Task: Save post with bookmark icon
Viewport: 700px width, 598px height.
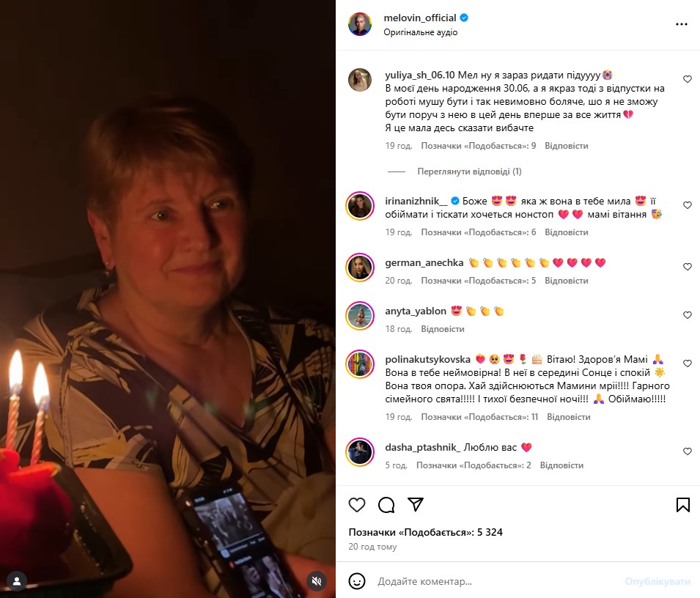Action: tap(682, 505)
